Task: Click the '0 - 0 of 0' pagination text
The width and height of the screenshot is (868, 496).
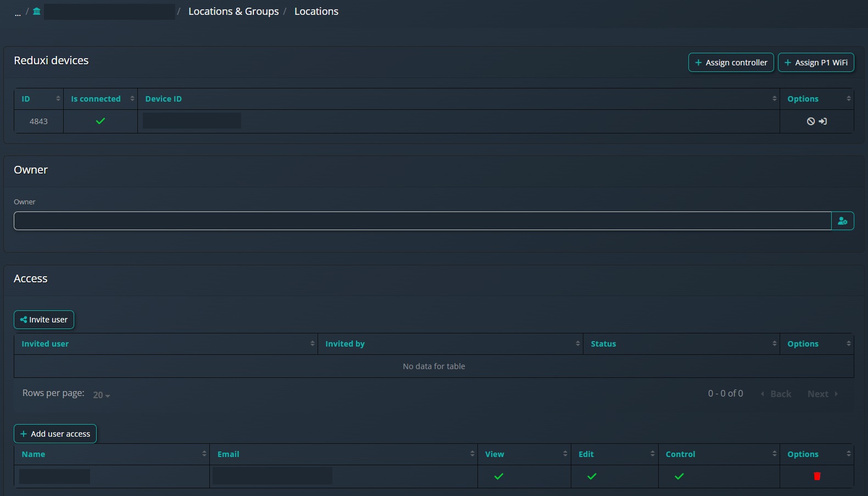Action: pos(726,393)
